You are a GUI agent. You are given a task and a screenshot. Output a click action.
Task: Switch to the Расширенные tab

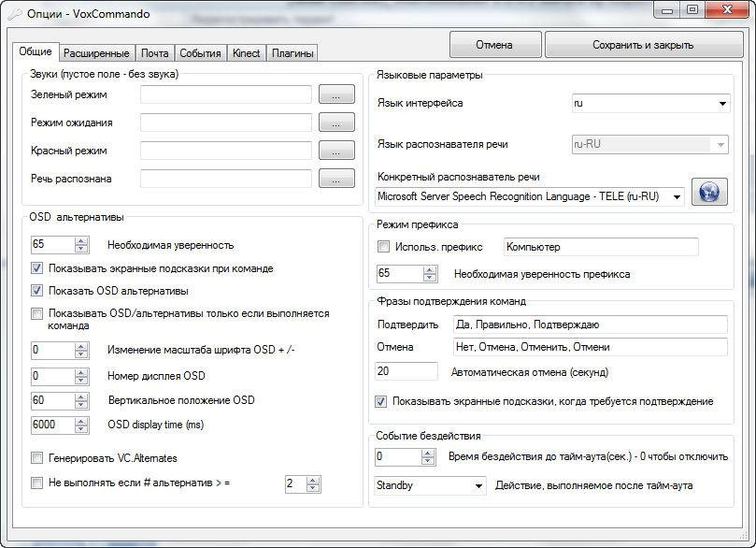96,53
